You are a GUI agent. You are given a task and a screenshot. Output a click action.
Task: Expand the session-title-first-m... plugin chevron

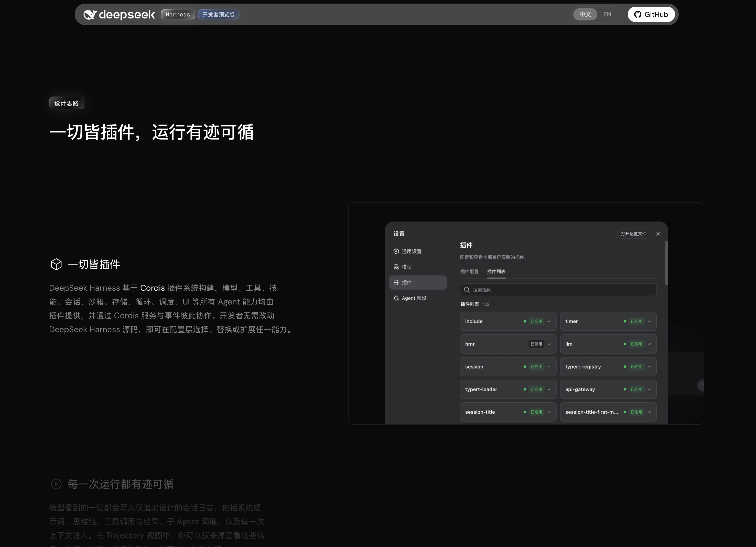[649, 412]
